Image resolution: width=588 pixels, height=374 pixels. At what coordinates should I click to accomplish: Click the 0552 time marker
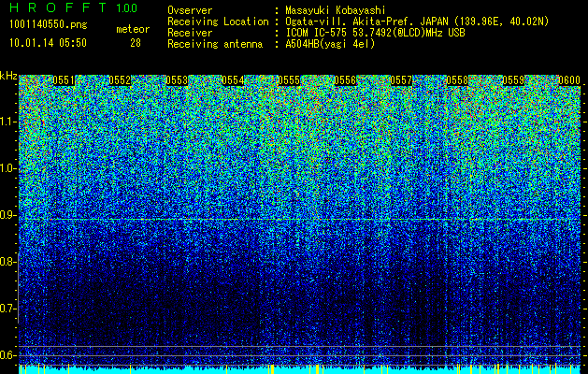[x=120, y=80]
